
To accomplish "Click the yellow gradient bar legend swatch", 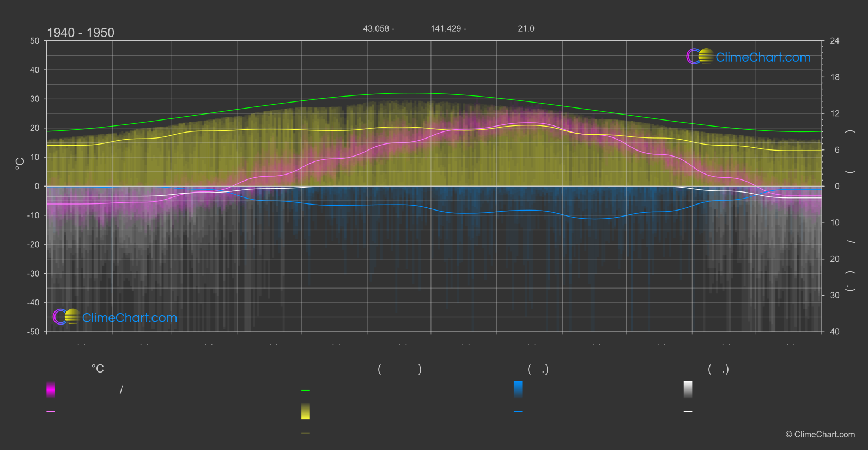I will [x=306, y=411].
